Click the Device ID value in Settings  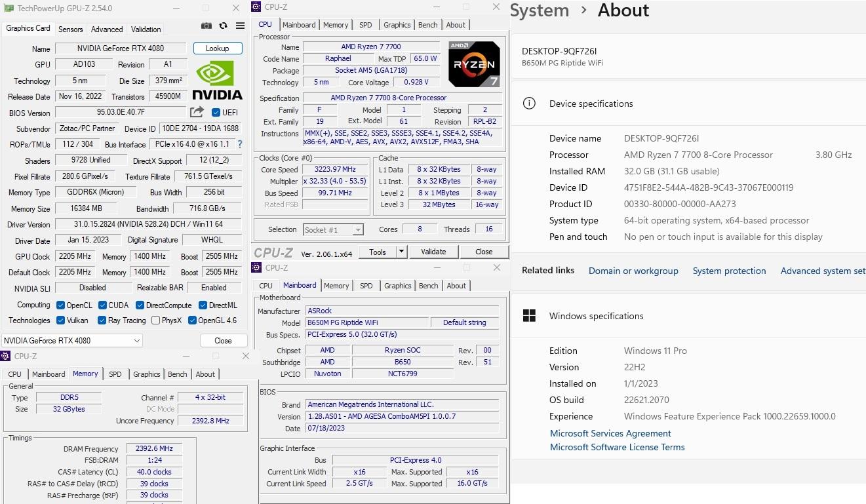point(709,187)
